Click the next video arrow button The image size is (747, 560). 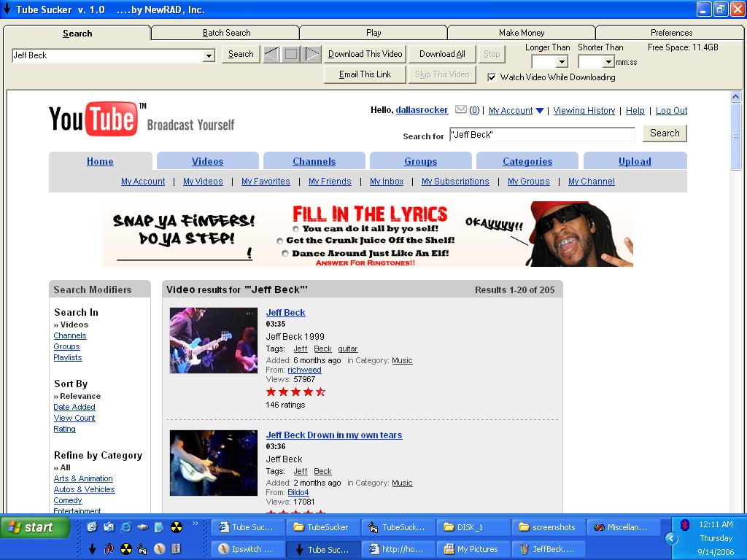tap(312, 54)
